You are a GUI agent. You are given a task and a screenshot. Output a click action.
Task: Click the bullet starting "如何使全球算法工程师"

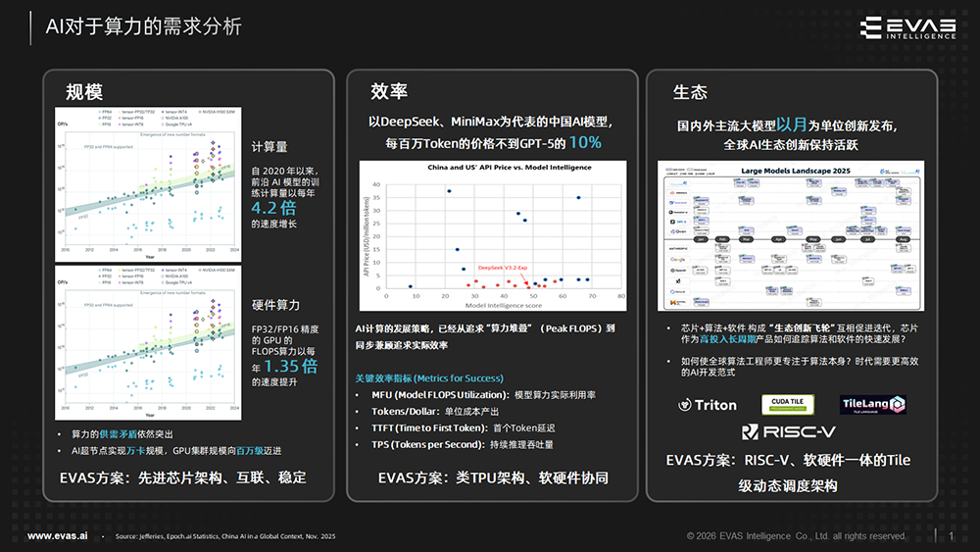tap(800, 367)
